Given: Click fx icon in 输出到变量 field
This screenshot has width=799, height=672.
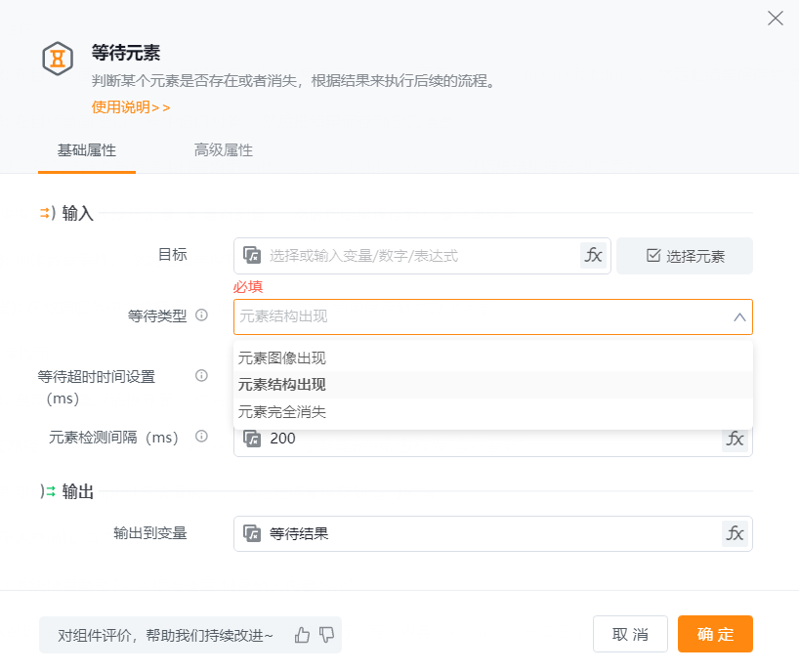Looking at the screenshot, I should pos(735,533).
